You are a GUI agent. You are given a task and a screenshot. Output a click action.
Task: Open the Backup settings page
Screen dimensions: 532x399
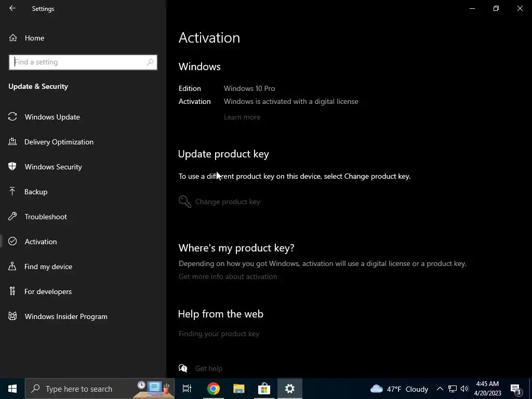[36, 192]
